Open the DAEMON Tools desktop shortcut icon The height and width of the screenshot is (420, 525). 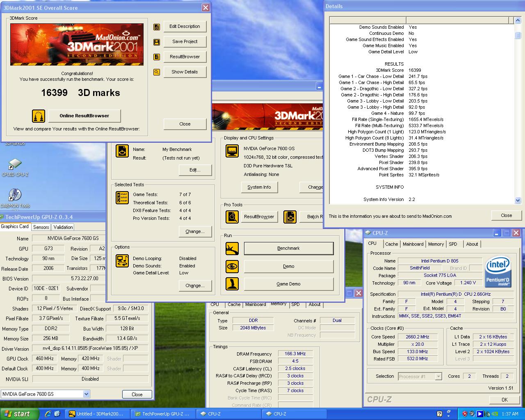click(15, 195)
